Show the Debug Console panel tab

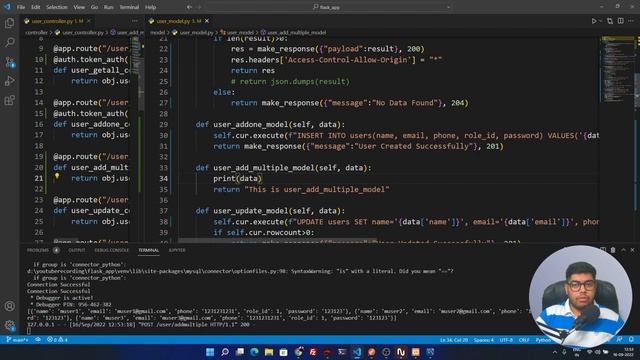(112, 250)
